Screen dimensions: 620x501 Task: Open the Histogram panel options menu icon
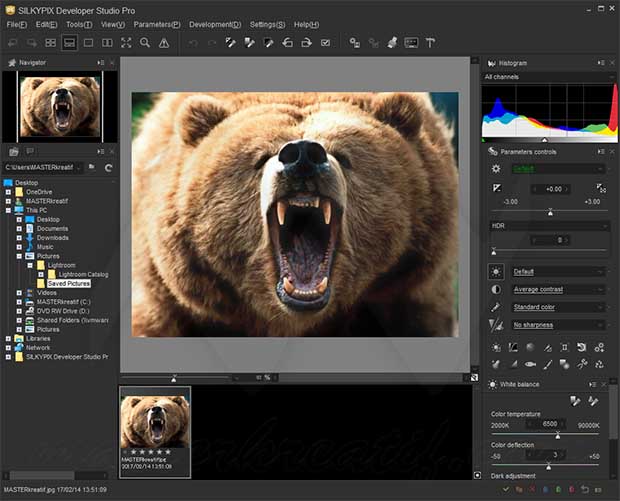[x=601, y=63]
